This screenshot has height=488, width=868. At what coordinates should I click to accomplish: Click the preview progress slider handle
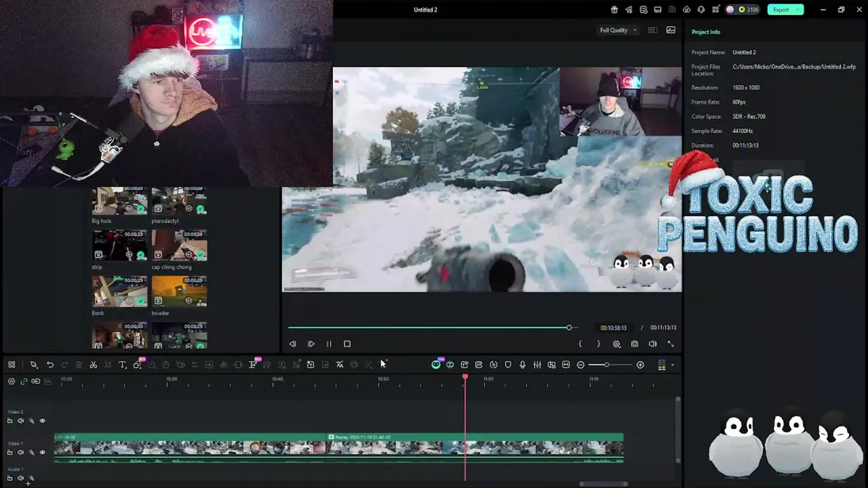(x=569, y=327)
